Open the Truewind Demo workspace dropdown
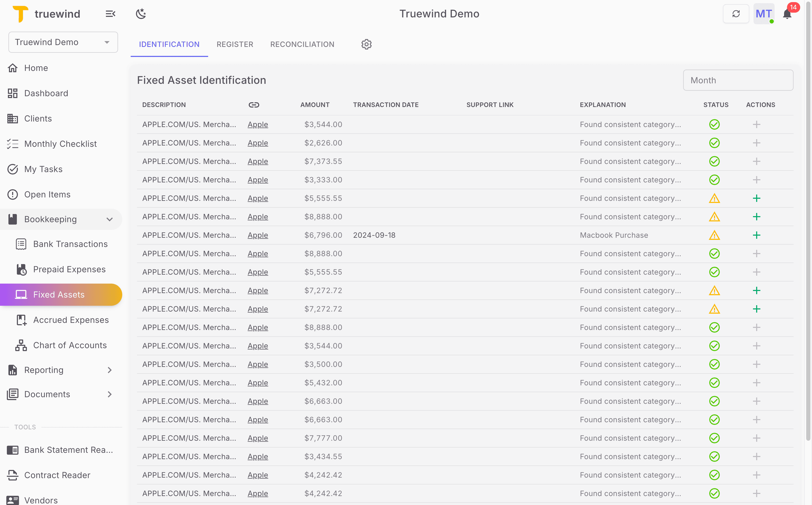The height and width of the screenshot is (505, 812). [x=63, y=42]
